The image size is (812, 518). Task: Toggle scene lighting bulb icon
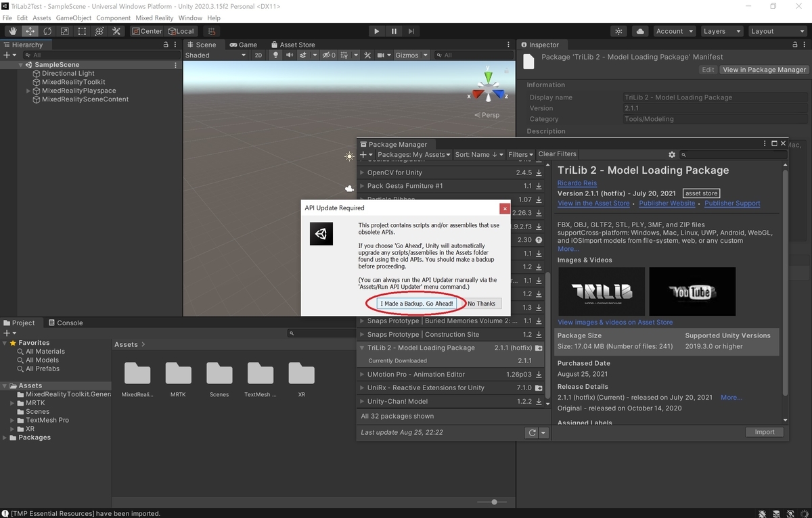pos(276,55)
